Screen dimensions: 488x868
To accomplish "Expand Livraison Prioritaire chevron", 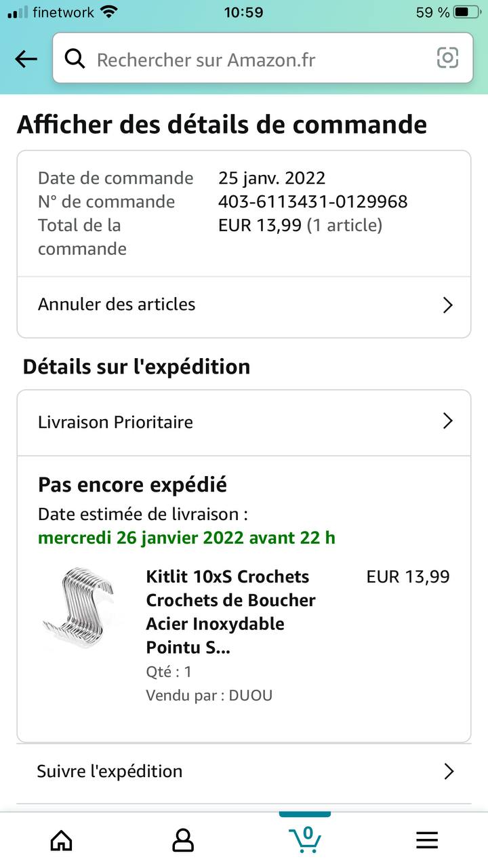I will coord(447,421).
